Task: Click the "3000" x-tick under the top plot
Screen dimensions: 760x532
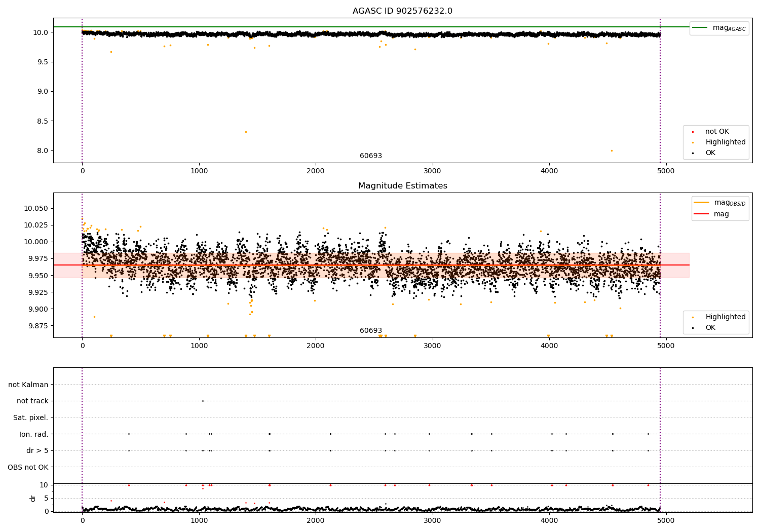Action: tap(433, 171)
